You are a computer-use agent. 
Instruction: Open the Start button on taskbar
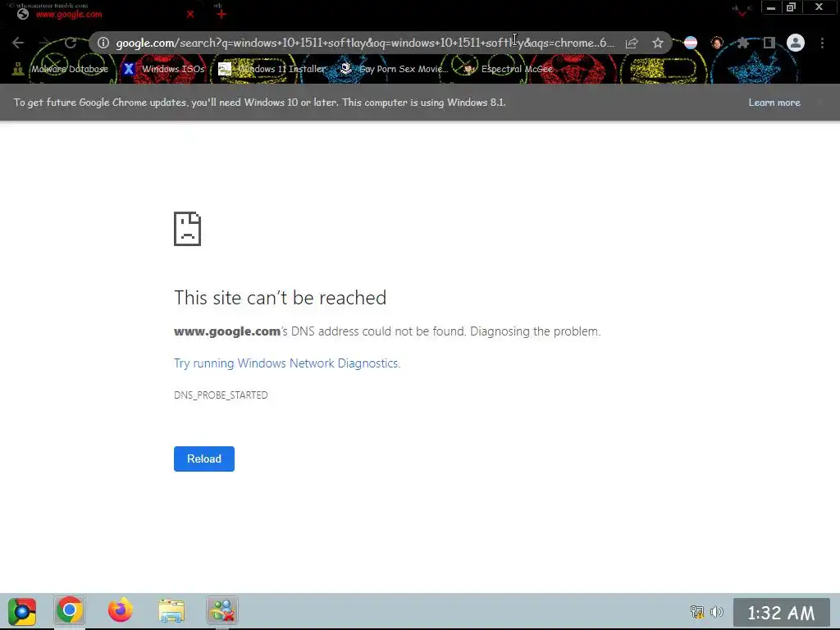click(22, 611)
